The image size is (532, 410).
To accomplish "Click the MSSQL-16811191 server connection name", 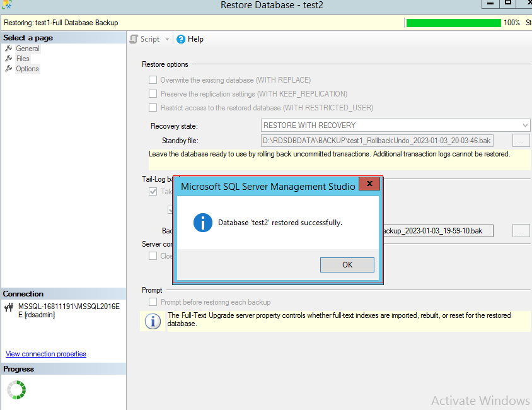I will pyautogui.click(x=69, y=310).
